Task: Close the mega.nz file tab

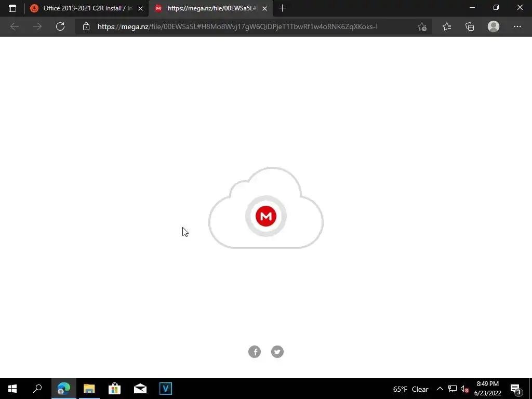Action: 264,8
